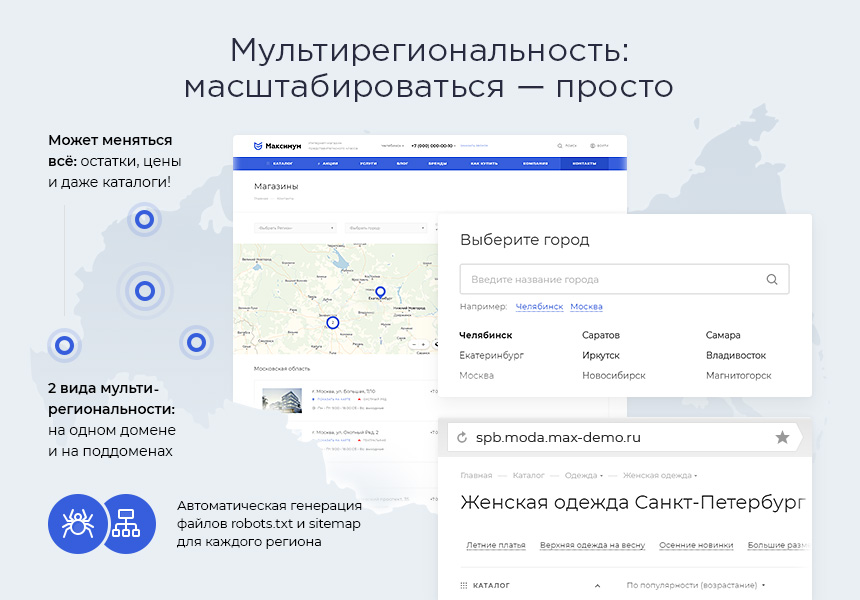
Task: Click the account login icon in the header
Action: 594,143
